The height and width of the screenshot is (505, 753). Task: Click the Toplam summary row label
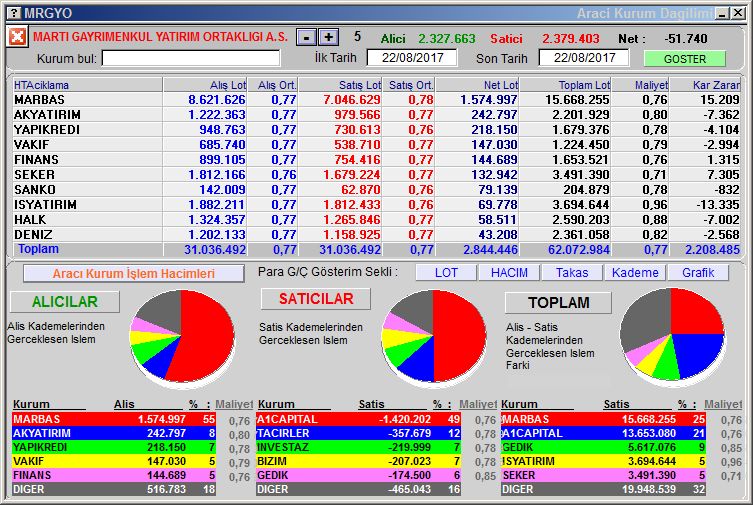pyautogui.click(x=38, y=249)
